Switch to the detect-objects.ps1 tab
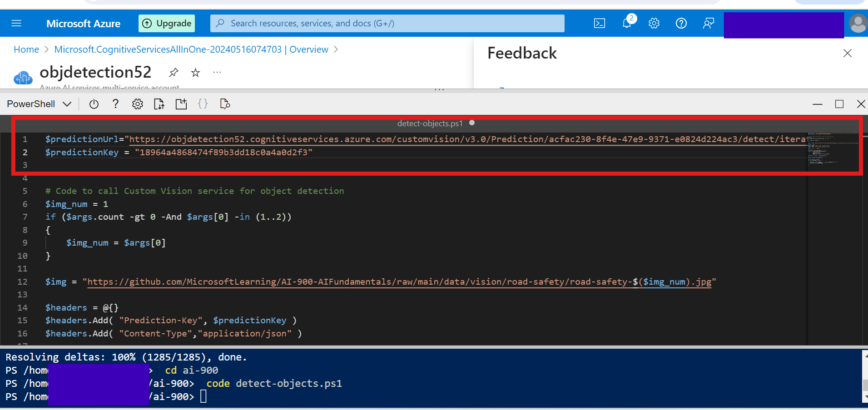 tap(429, 123)
